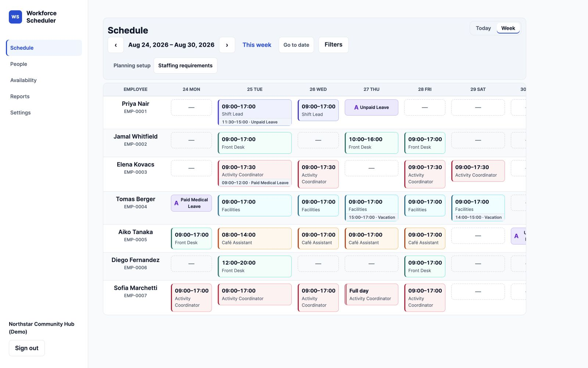Screen dimensions: 588x368
Task: Select Staffing requirements tab
Action: (185, 66)
